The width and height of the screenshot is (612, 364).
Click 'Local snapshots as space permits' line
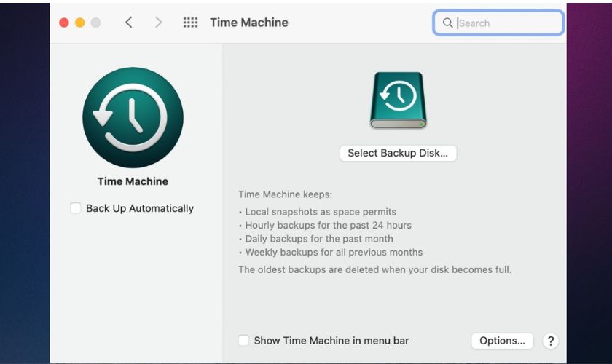click(321, 212)
